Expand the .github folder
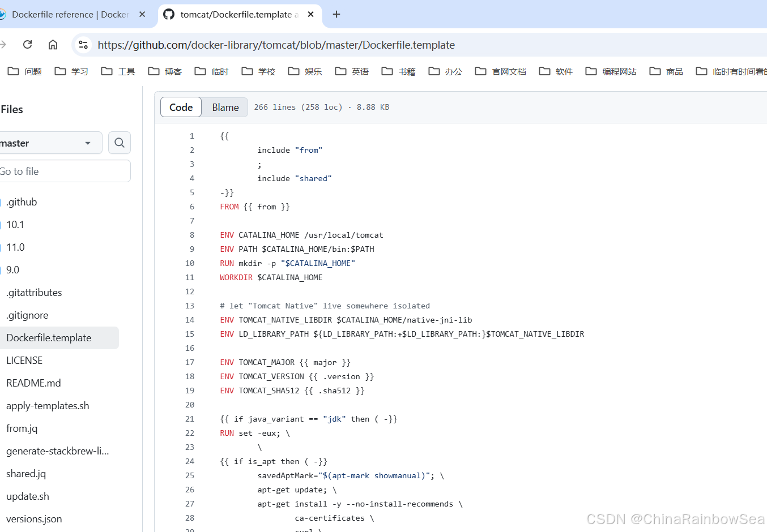Viewport: 767px width, 532px height. point(22,201)
